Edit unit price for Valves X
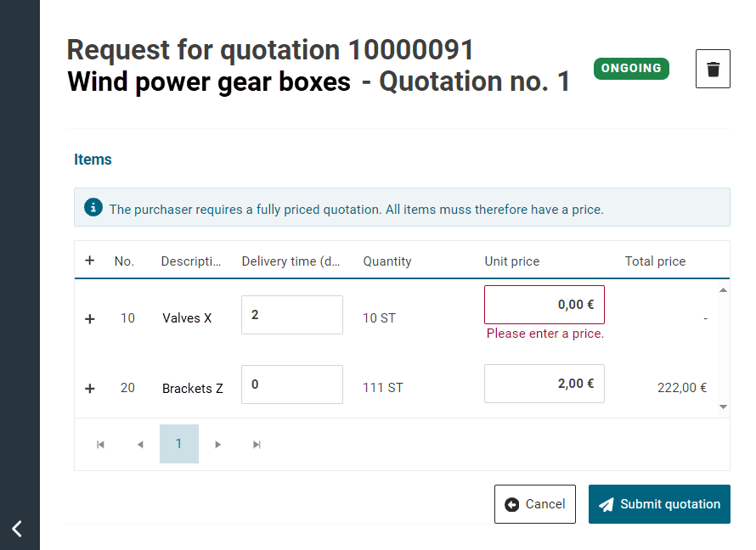 [544, 305]
